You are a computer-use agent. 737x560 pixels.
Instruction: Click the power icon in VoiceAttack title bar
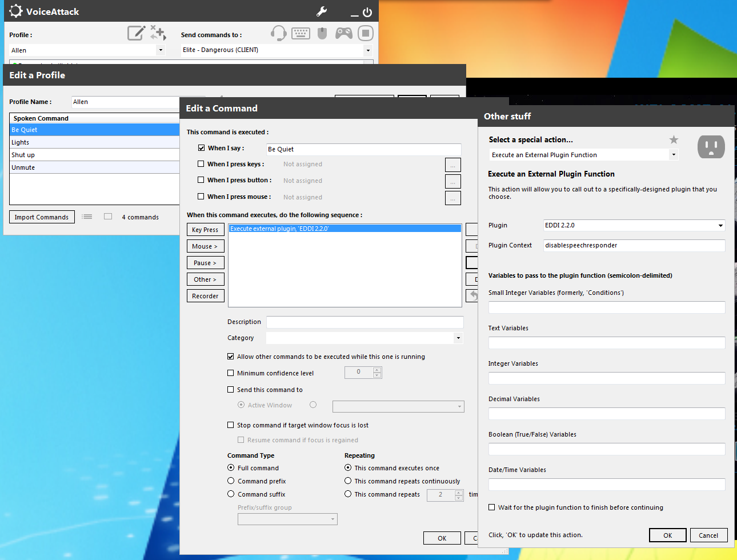point(367,11)
